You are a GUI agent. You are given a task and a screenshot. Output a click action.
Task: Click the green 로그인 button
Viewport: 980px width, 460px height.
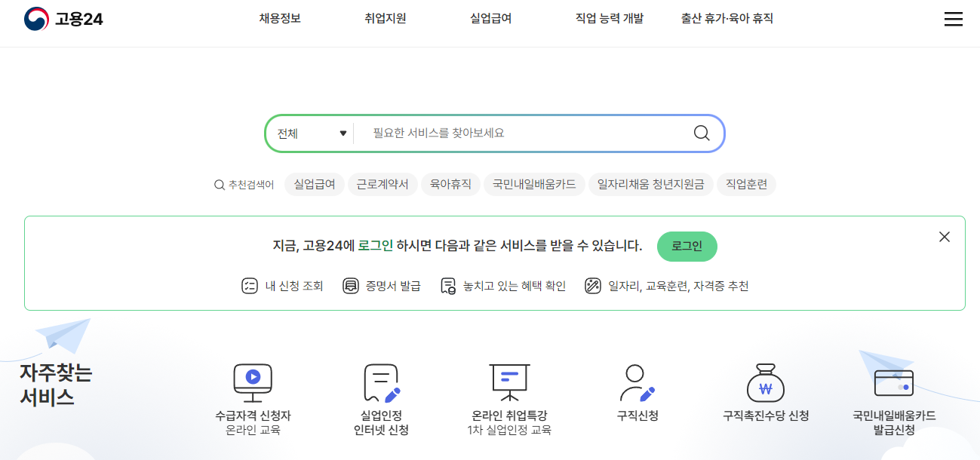pos(687,247)
